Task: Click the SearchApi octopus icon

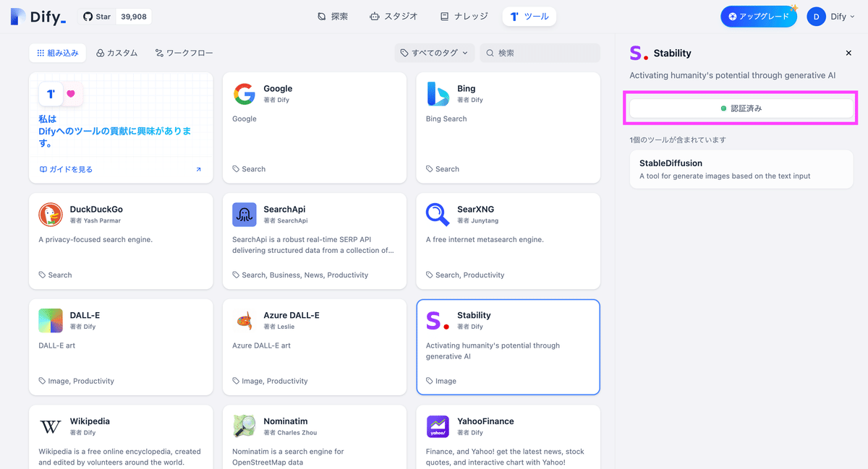Action: [x=244, y=215]
